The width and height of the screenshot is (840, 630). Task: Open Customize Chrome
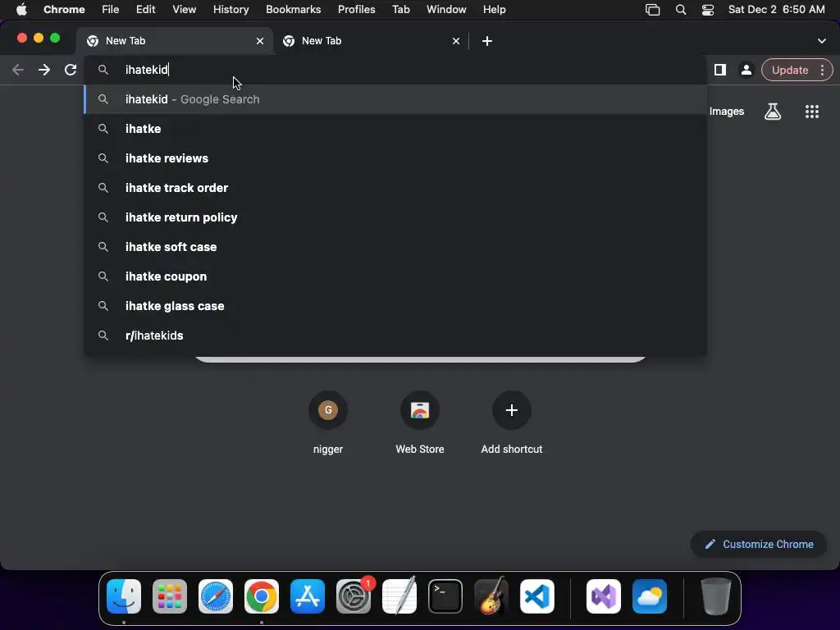[x=759, y=545]
